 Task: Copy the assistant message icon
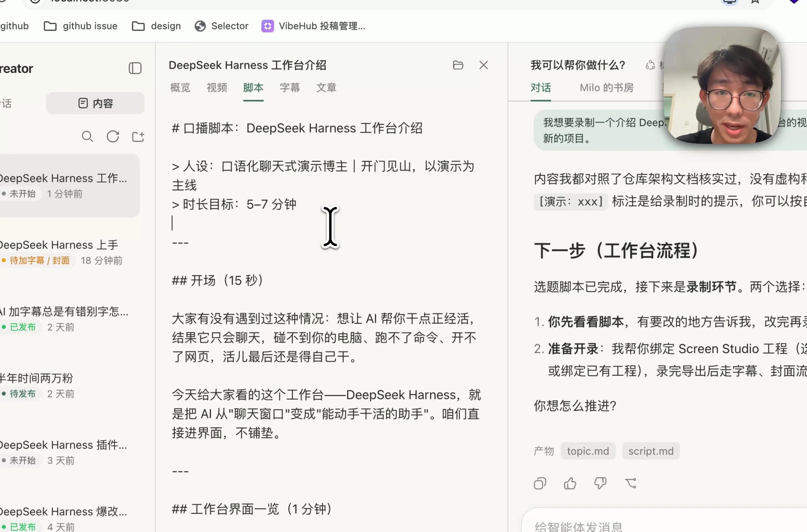point(540,483)
